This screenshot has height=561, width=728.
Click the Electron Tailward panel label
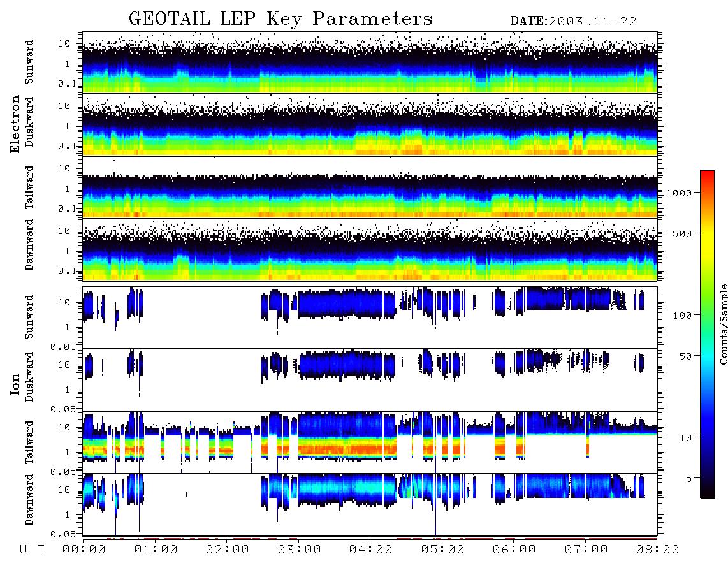tap(29, 187)
